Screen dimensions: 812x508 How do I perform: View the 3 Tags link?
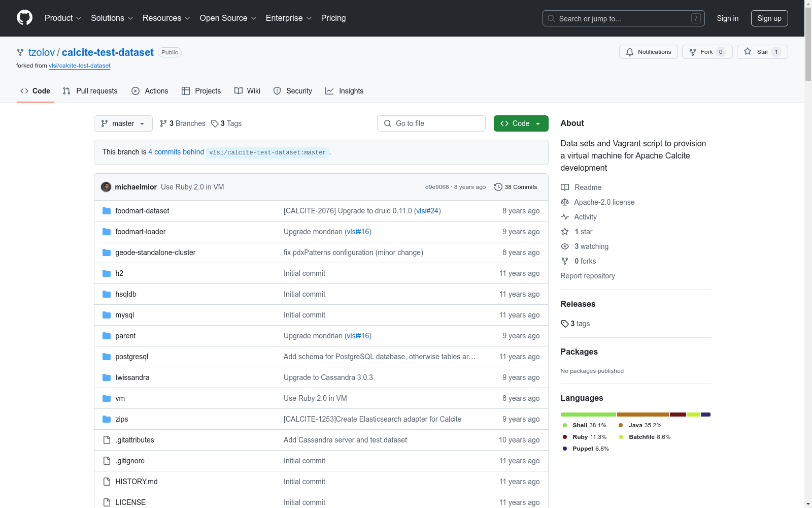[226, 123]
